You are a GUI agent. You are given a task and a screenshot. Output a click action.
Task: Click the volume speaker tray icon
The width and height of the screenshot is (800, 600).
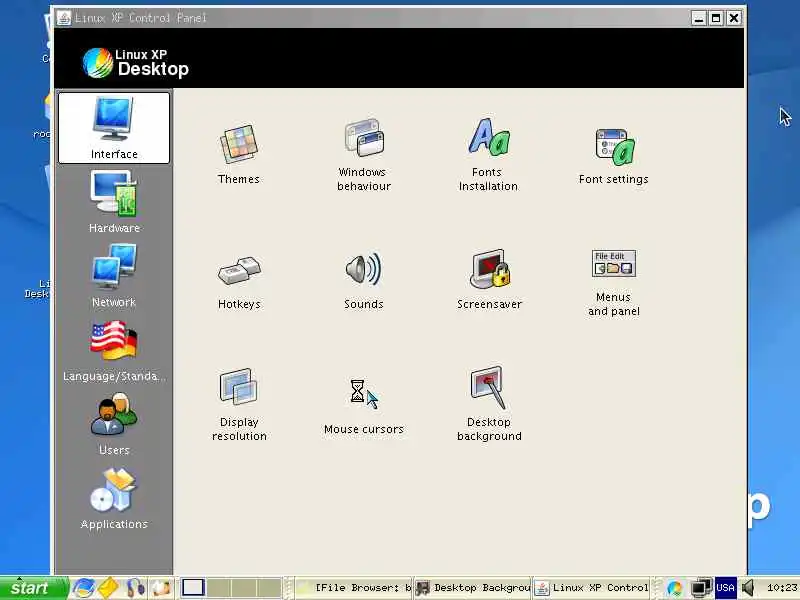coord(749,588)
